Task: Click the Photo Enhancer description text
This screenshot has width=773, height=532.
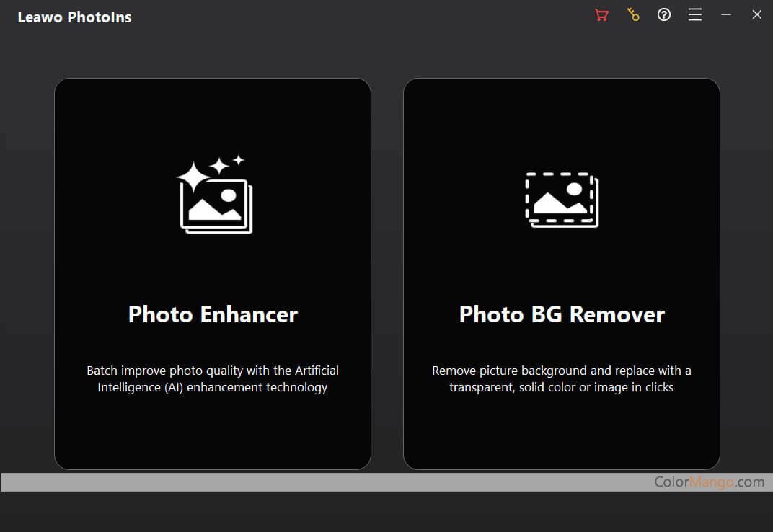Action: [x=213, y=379]
